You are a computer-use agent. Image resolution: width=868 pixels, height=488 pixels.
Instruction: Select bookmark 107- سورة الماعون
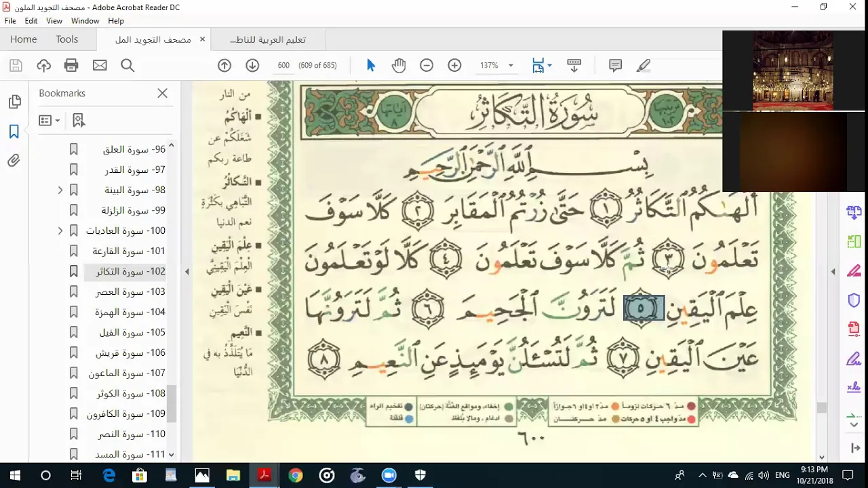127,373
